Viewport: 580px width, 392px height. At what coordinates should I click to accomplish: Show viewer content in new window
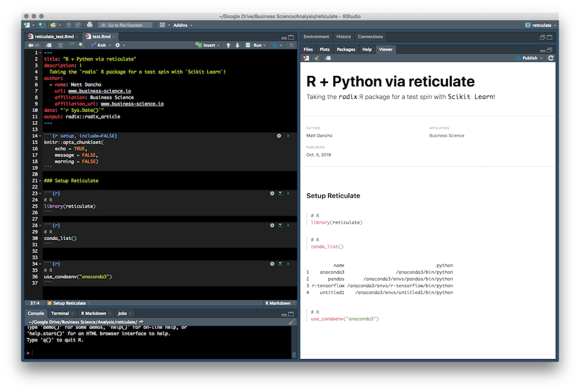[328, 58]
